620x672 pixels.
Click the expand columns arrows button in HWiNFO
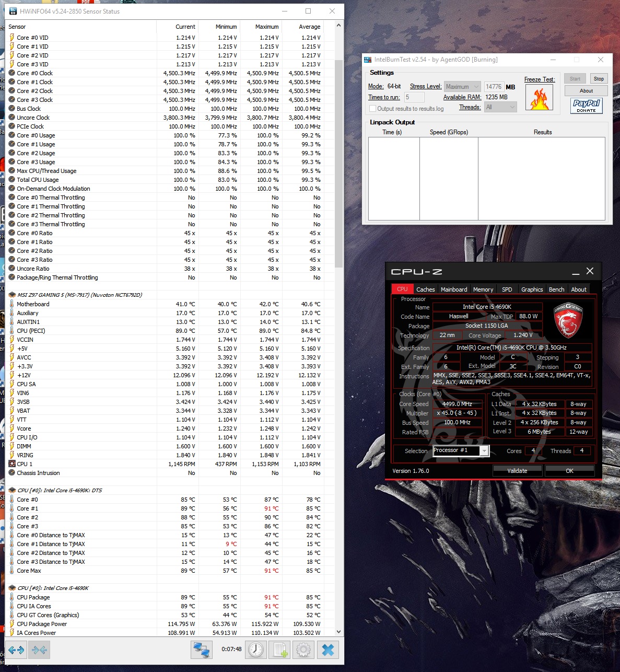pyautogui.click(x=16, y=650)
